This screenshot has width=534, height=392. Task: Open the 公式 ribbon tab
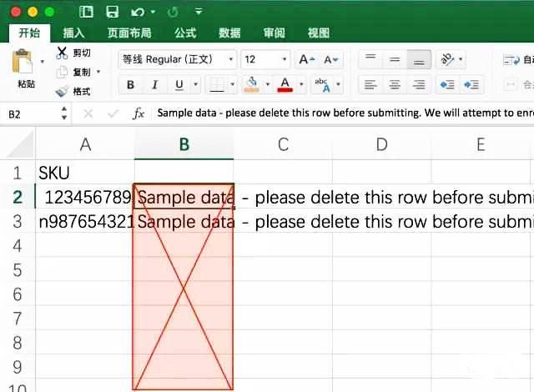184,33
